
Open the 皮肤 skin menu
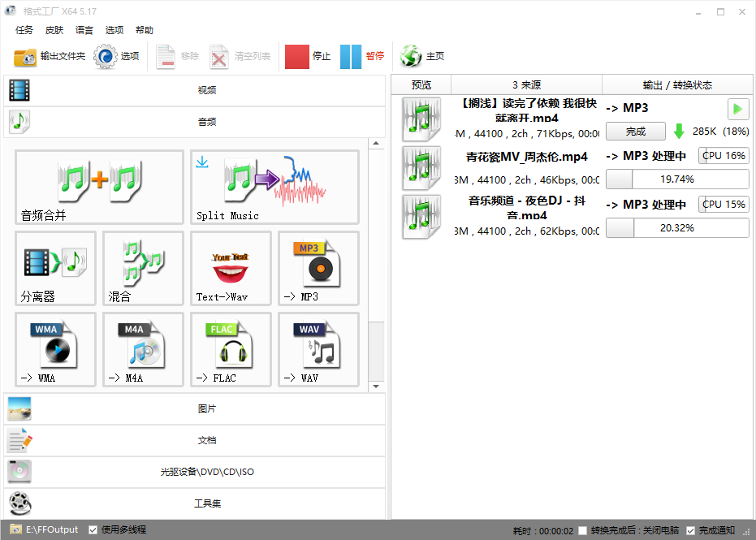pos(54,30)
